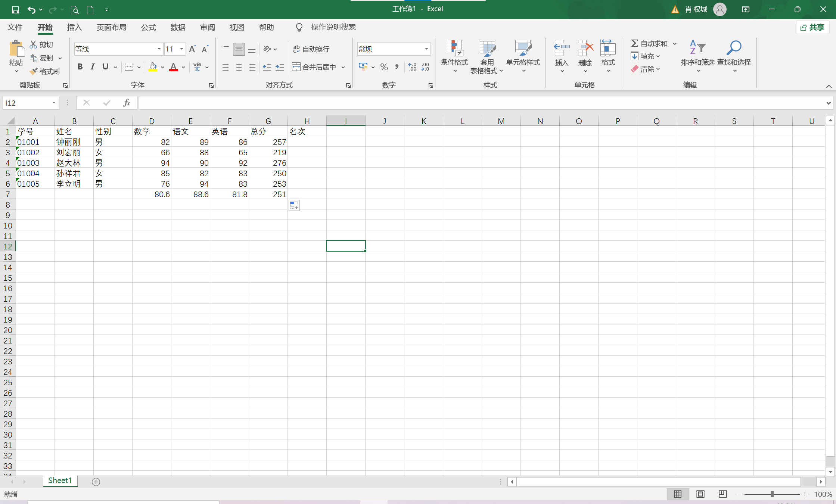Expand the AutoSum dropdown arrow
Viewport: 836px width, 504px height.
[x=675, y=44]
